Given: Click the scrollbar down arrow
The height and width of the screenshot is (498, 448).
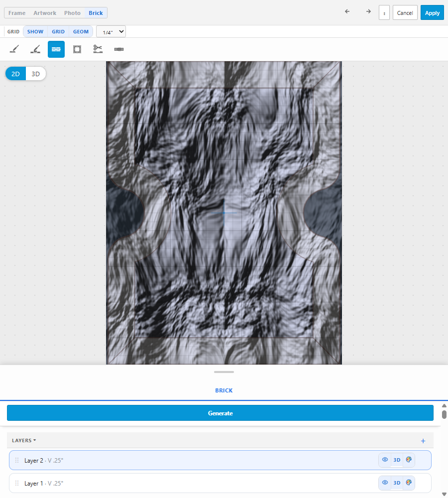Looking at the screenshot, I should [x=444, y=494].
